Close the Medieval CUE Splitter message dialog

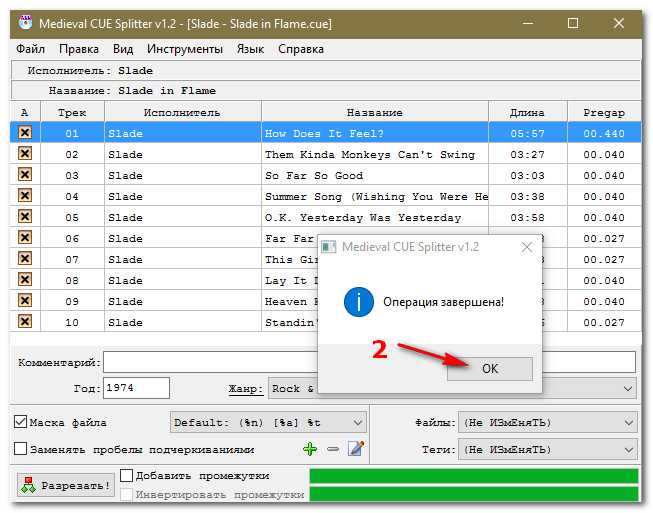point(527,247)
